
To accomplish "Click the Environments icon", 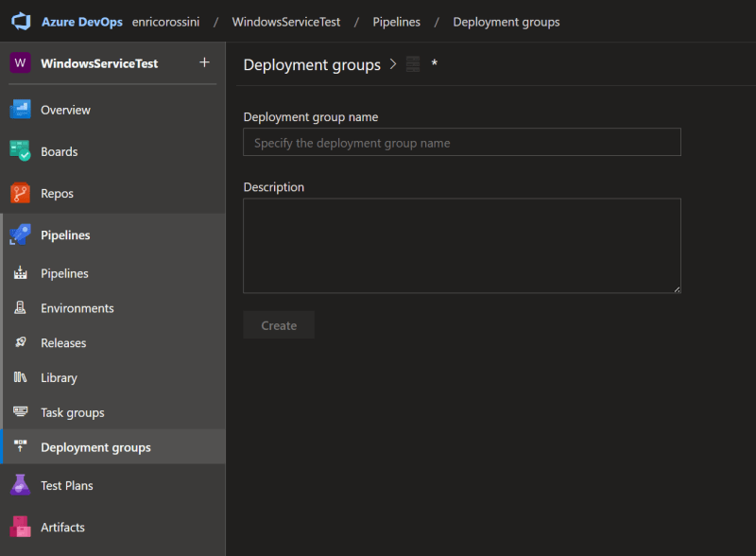I will [x=20, y=308].
